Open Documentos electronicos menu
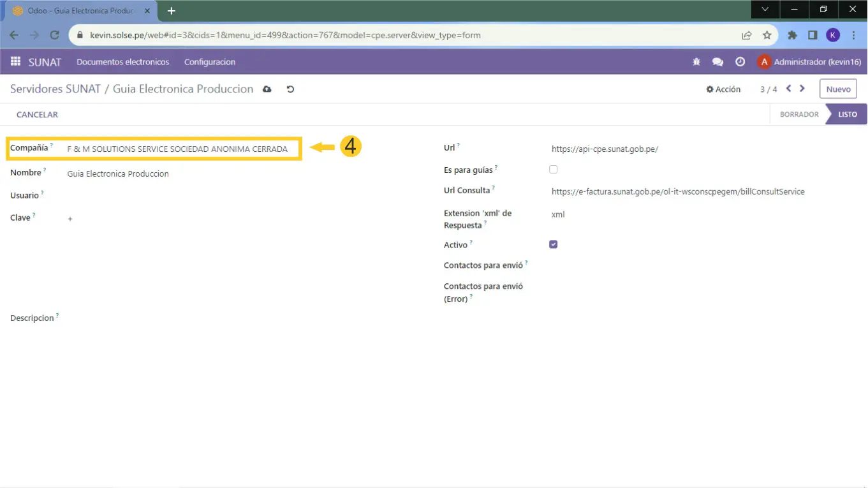Screen dimensions: 868x488 [x=123, y=62]
